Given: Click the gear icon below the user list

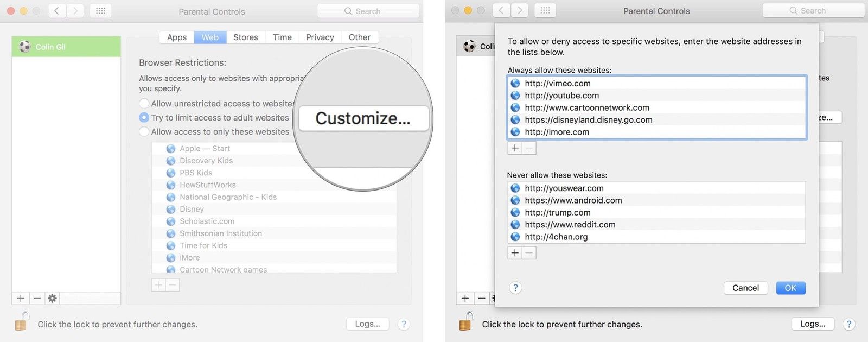Looking at the screenshot, I should click(x=52, y=298).
